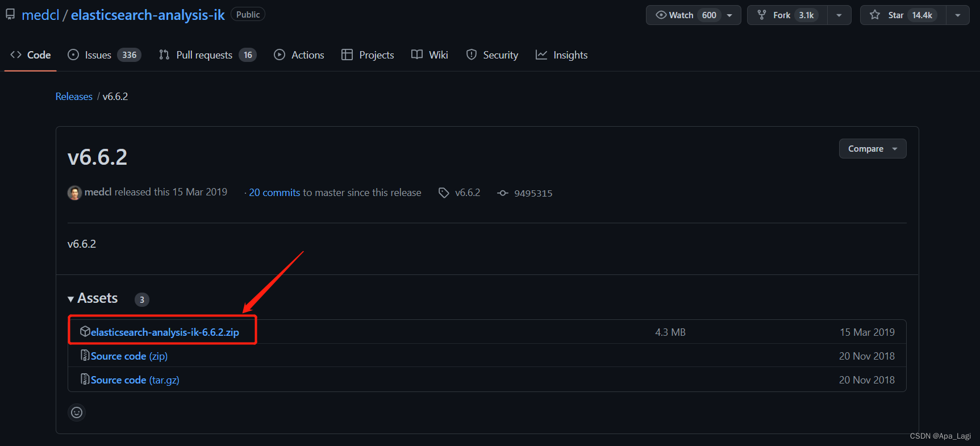Image resolution: width=980 pixels, height=446 pixels.
Task: Open the 20 commits link
Action: tap(274, 193)
